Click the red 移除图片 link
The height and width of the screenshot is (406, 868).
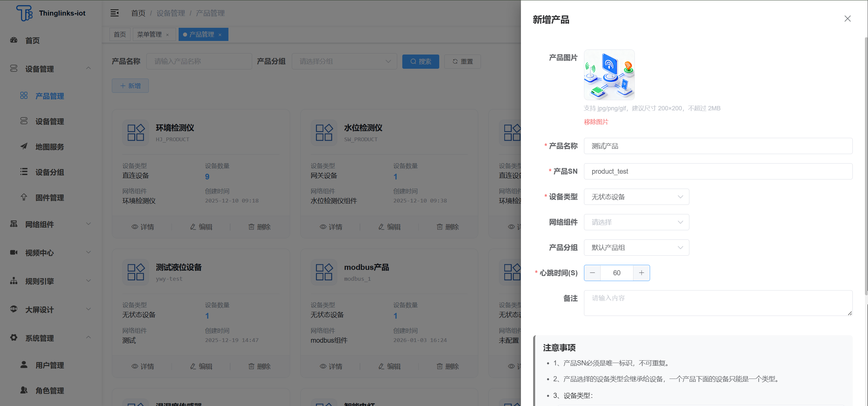[596, 122]
